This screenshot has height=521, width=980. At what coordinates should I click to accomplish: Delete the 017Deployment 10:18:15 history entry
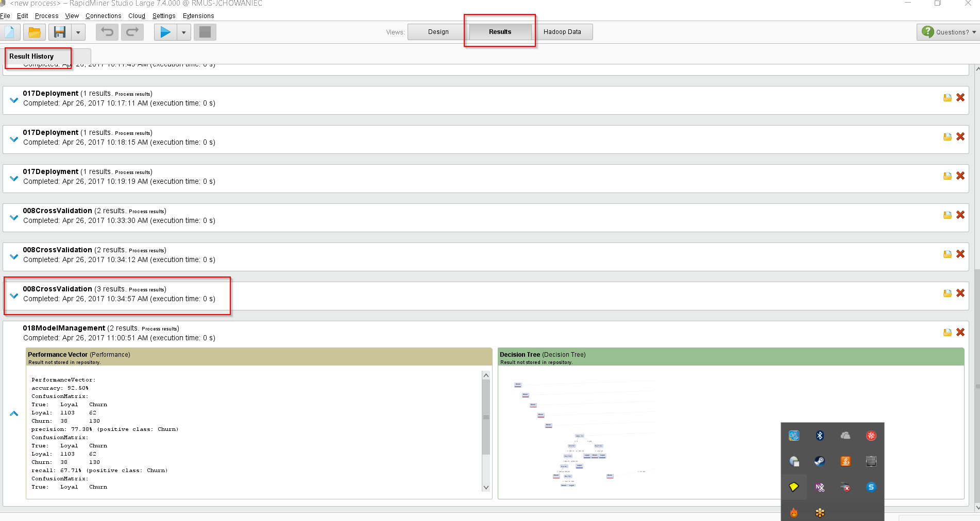(960, 137)
